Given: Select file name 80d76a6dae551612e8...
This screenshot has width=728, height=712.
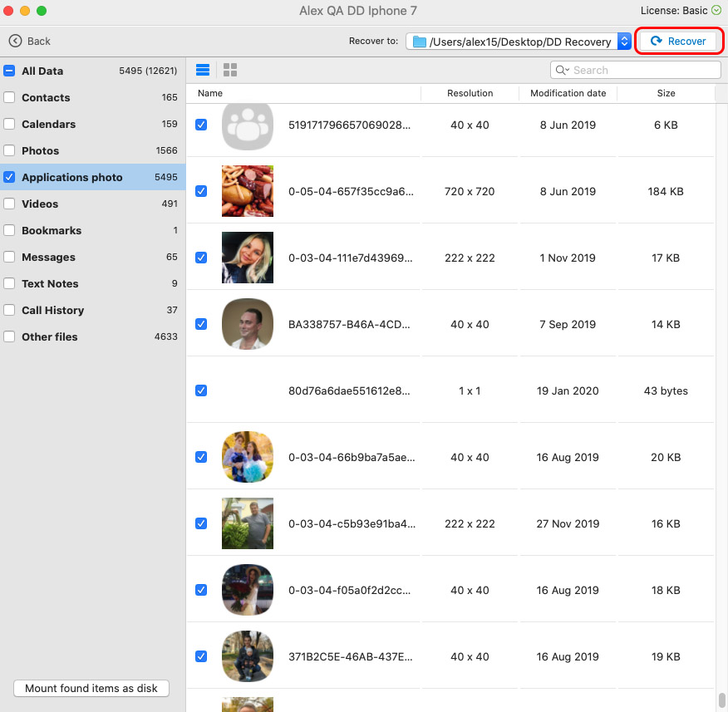Looking at the screenshot, I should pos(349,390).
